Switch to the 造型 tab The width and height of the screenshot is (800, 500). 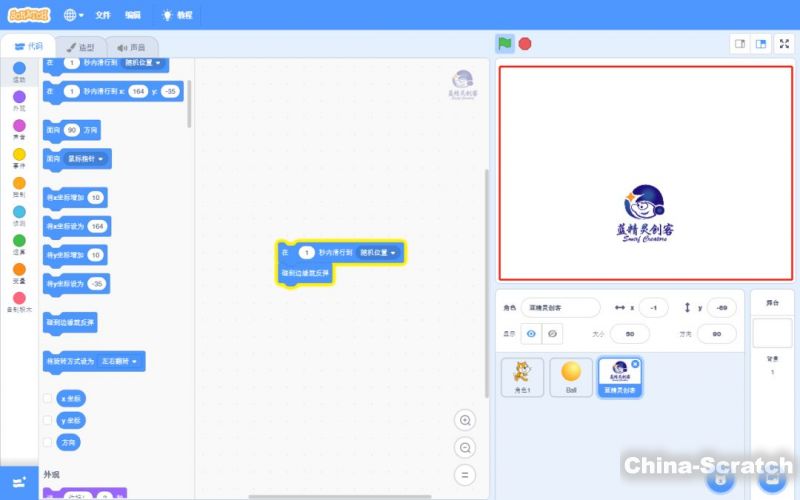point(80,47)
